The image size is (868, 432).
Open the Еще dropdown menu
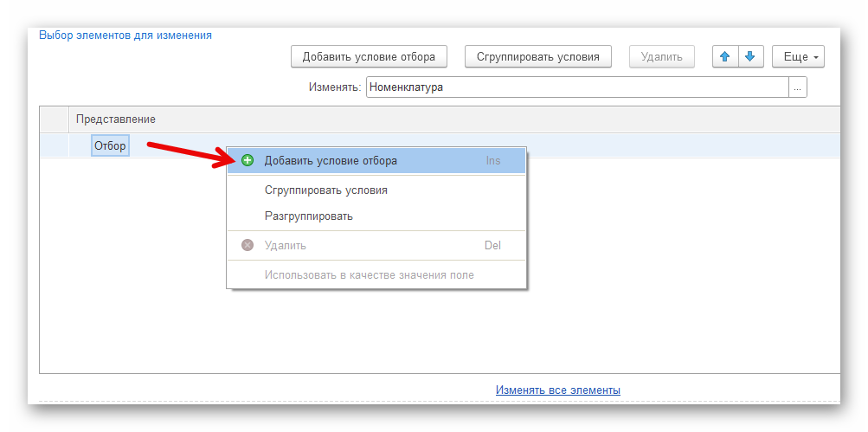pyautogui.click(x=798, y=56)
